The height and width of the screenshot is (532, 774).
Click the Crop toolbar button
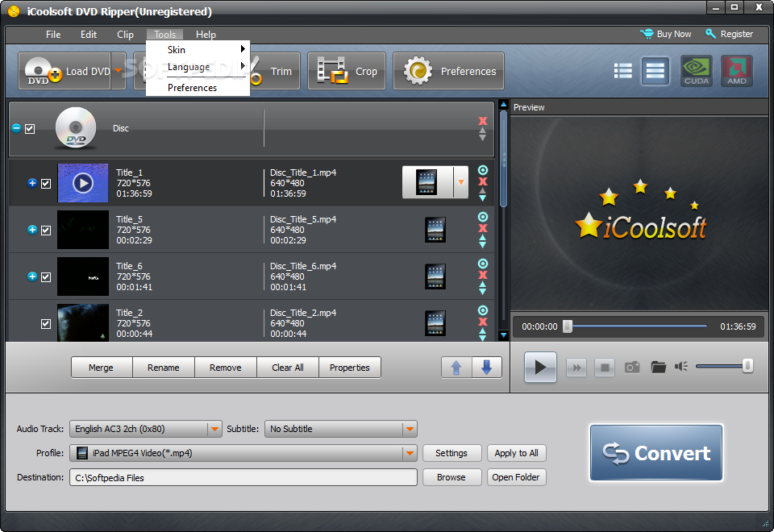point(347,71)
